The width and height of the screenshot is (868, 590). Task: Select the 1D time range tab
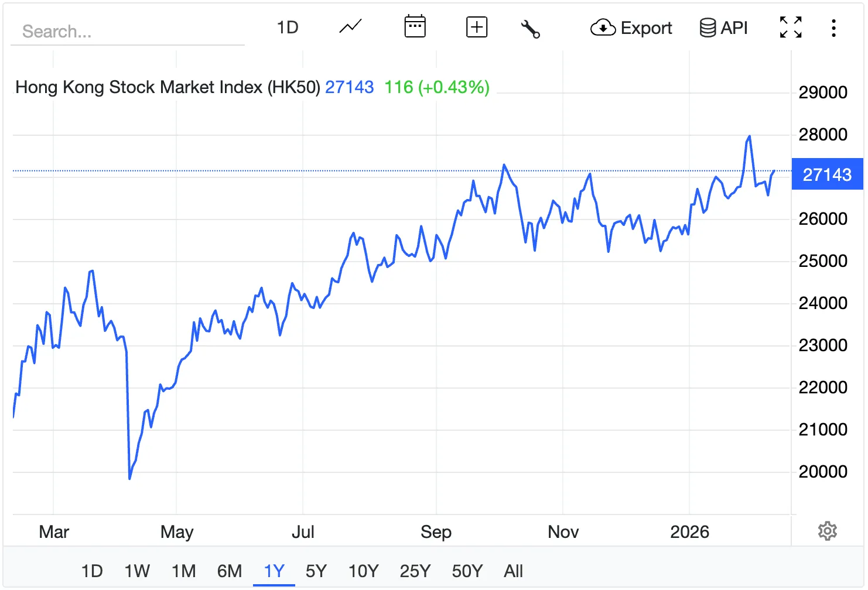pos(92,571)
